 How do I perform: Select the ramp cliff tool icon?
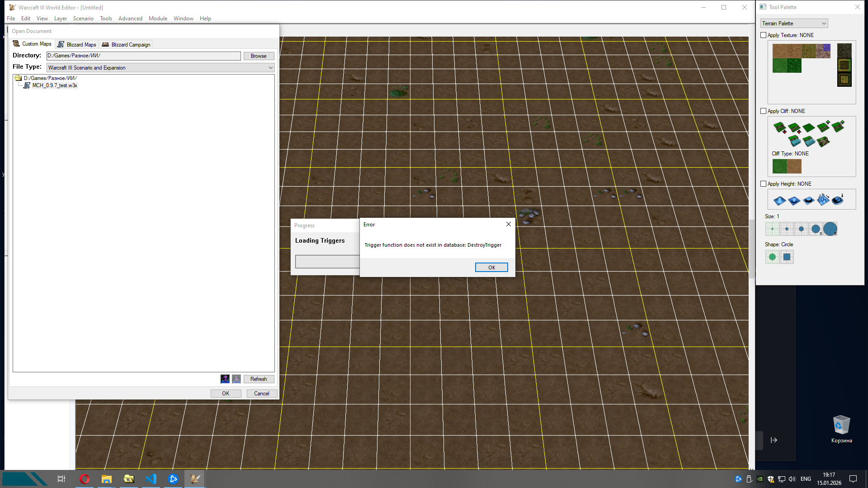(823, 141)
